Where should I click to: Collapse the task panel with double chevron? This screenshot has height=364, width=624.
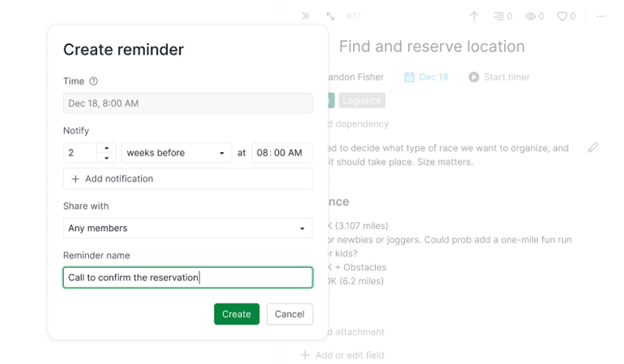[x=306, y=16]
